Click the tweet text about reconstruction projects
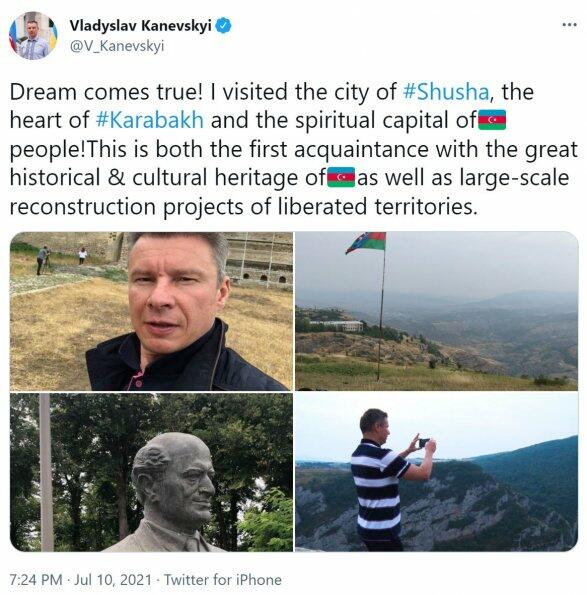This screenshot has height=595, width=587. coord(243,207)
